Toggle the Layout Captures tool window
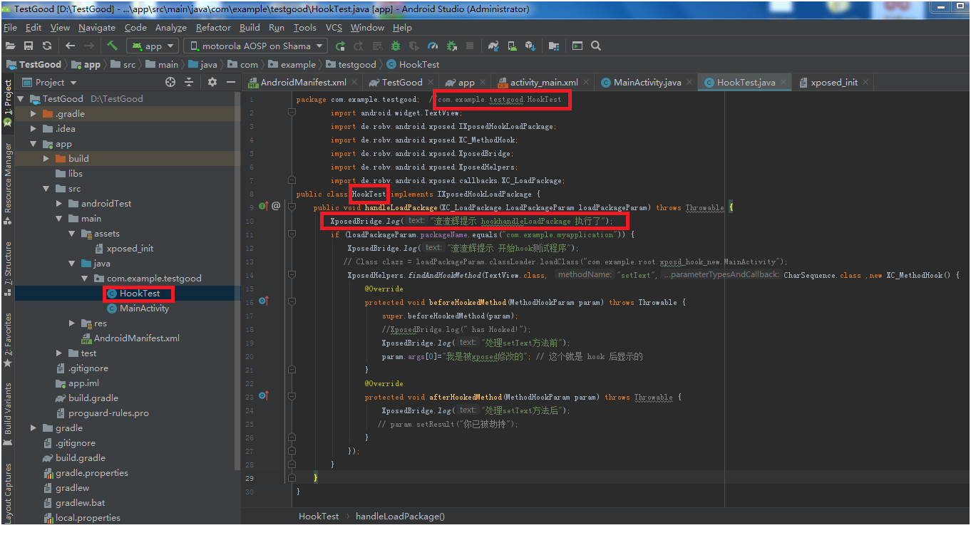Image resolution: width=971 pixels, height=560 pixels. coord(8,493)
